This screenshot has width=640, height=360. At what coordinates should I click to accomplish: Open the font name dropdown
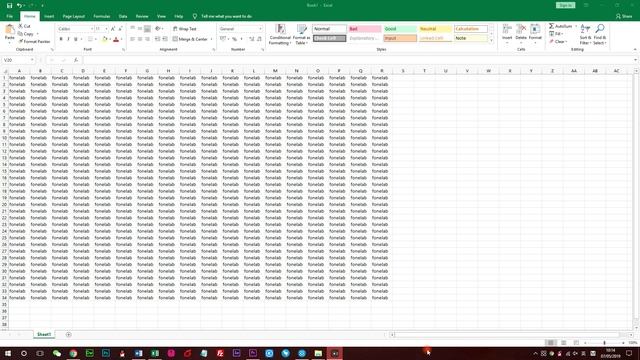tap(92, 29)
